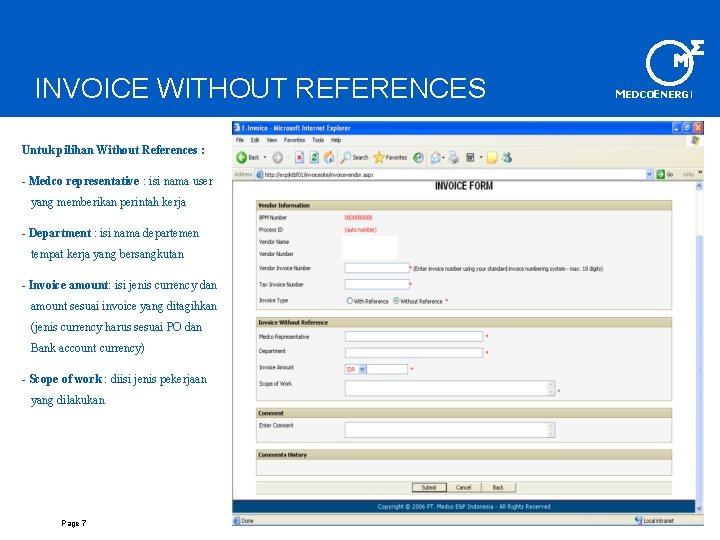Click in the Invoice Amount value field

point(387,369)
